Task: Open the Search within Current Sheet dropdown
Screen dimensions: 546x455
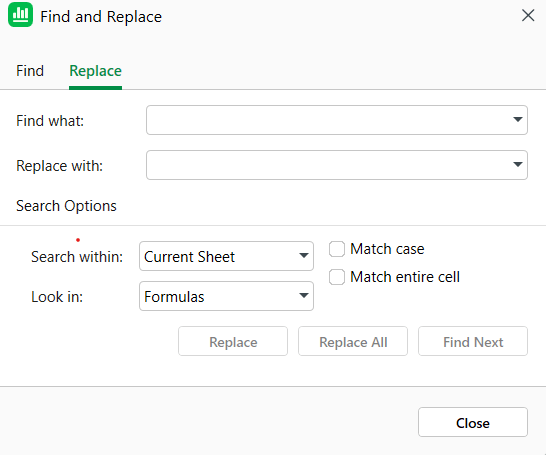Action: tap(226, 256)
